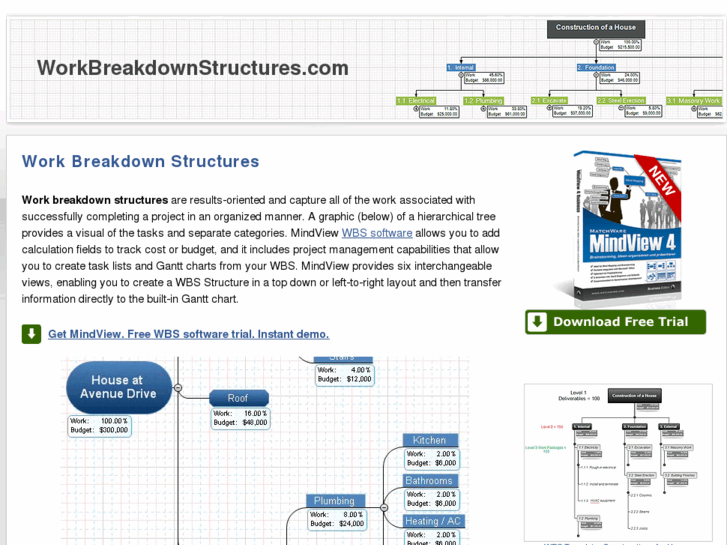Click the Construction of a House banner node
This screenshot has width=727, height=545.
[596, 28]
